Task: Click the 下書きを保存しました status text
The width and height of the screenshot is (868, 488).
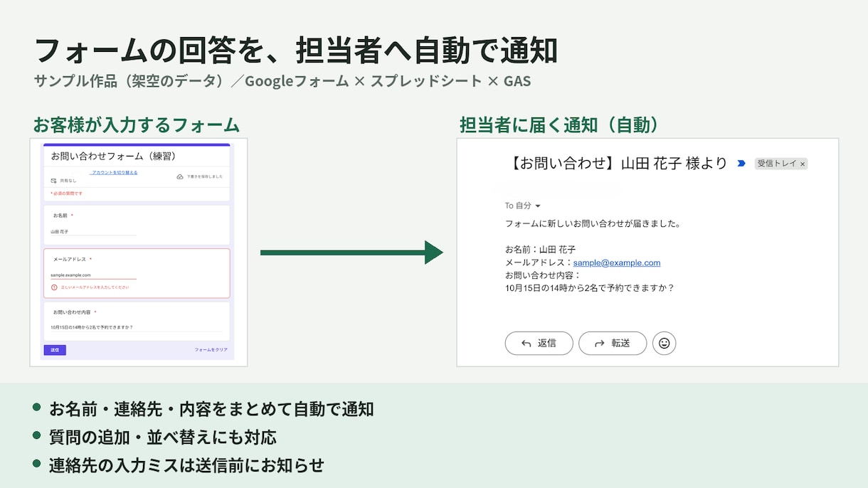Action: [x=205, y=176]
